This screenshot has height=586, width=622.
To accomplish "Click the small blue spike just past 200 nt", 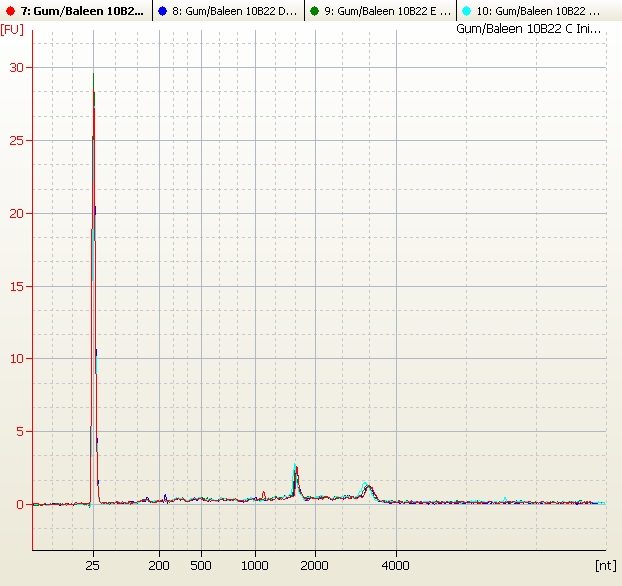I will (x=165, y=498).
